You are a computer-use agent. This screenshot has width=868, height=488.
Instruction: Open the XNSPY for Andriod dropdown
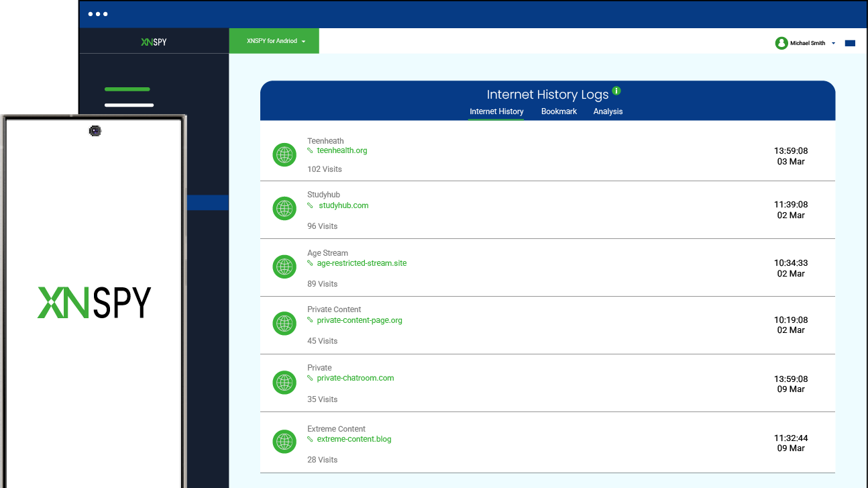click(x=274, y=41)
